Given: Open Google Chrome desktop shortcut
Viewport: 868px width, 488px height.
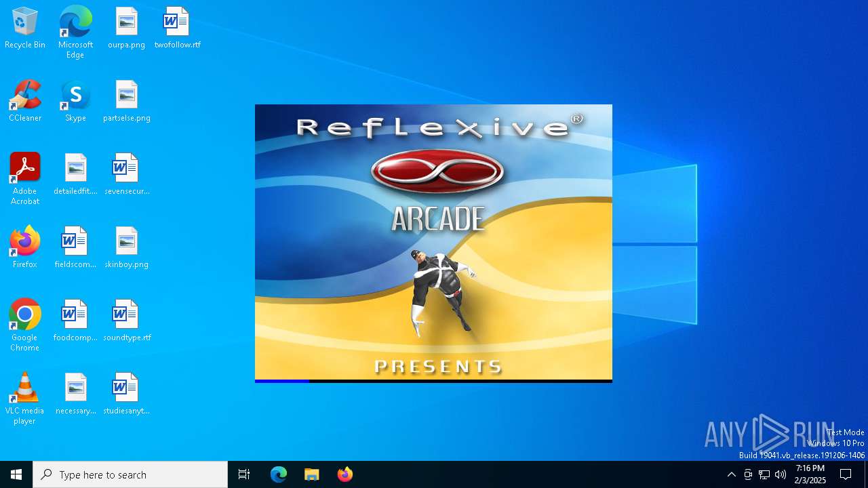Looking at the screenshot, I should 25,325.
